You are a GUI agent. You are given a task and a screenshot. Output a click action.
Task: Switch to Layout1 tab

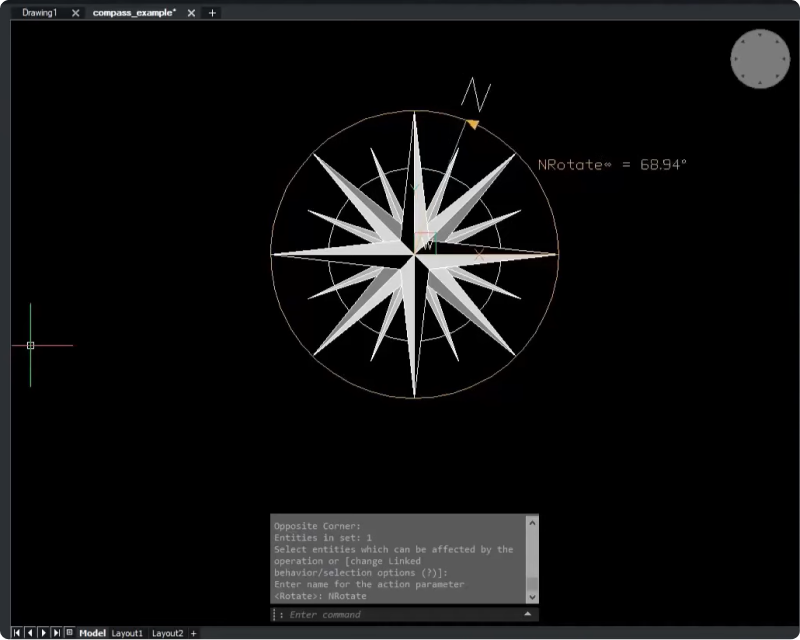127,633
